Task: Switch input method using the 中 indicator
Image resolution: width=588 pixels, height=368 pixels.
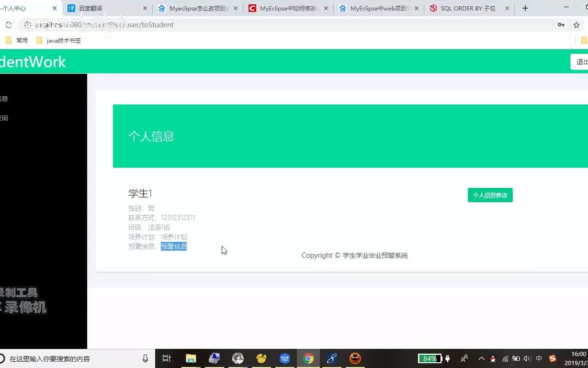Action: click(x=539, y=358)
